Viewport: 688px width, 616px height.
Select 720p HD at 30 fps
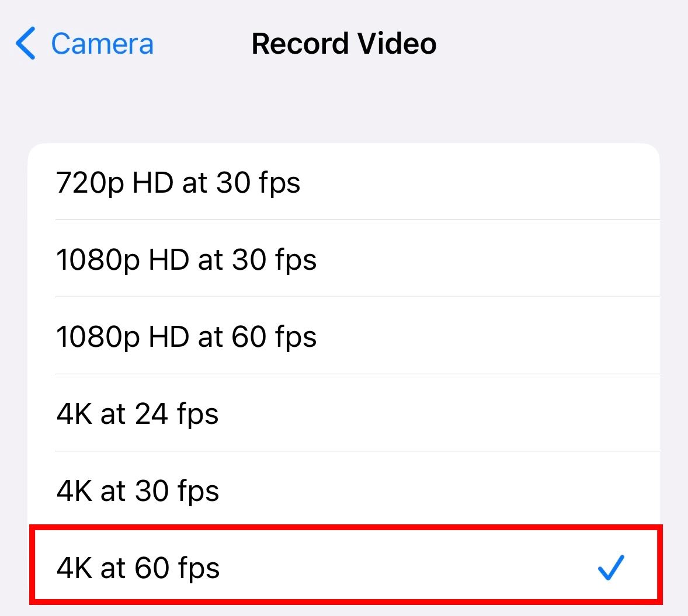pos(343,182)
